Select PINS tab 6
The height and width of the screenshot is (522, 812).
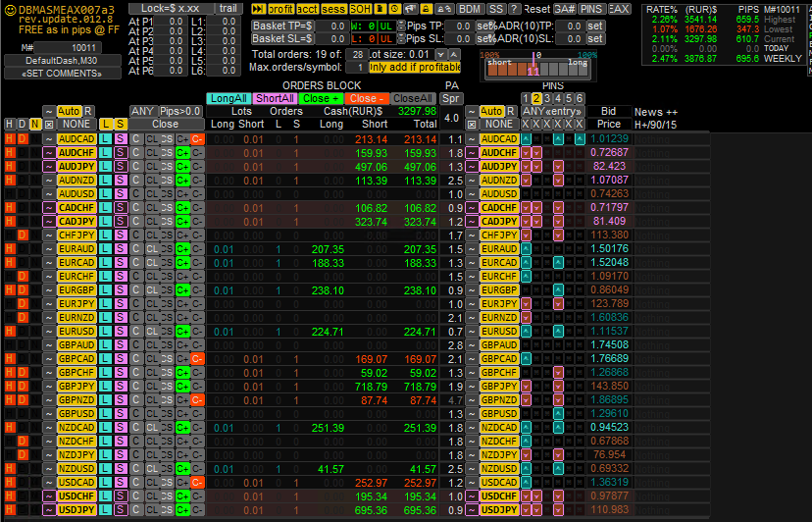(580, 98)
